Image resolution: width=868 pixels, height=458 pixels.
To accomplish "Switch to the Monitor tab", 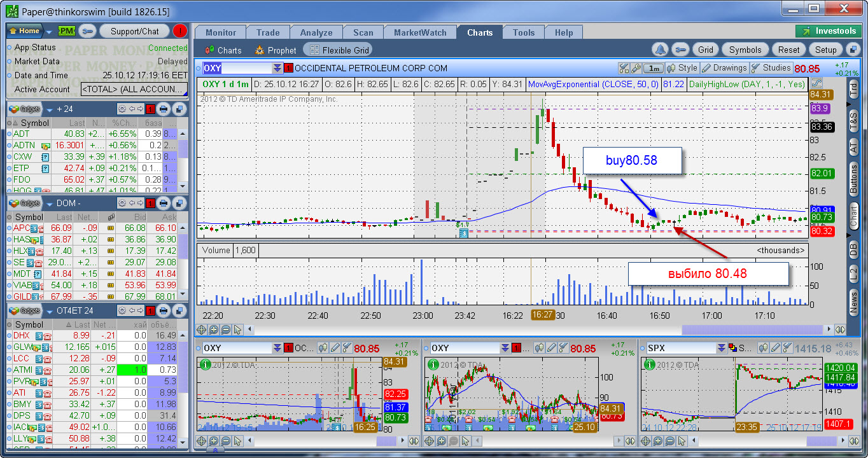I will (x=221, y=32).
